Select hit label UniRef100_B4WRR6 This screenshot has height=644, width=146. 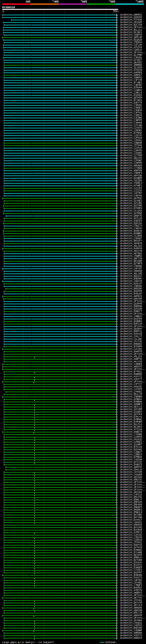131,374
